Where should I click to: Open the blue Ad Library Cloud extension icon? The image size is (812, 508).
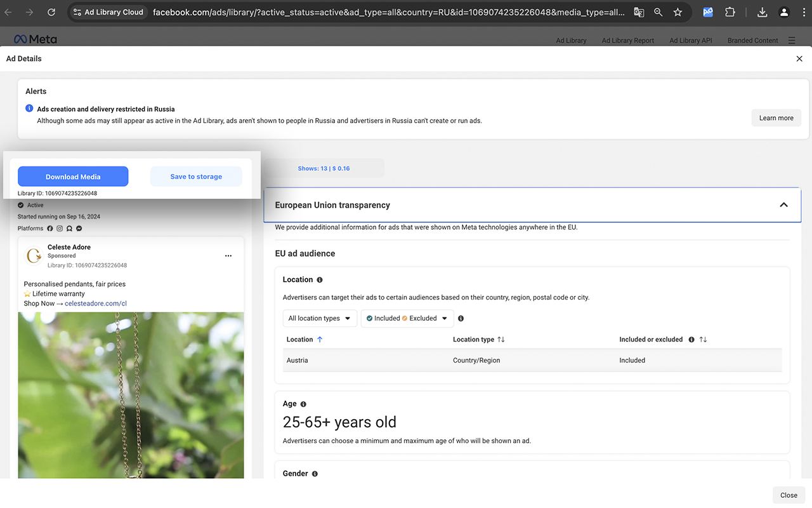(709, 12)
